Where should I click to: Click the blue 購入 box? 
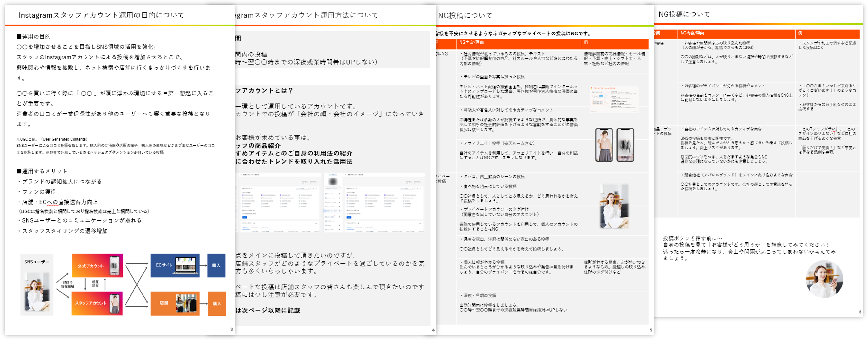click(x=216, y=265)
